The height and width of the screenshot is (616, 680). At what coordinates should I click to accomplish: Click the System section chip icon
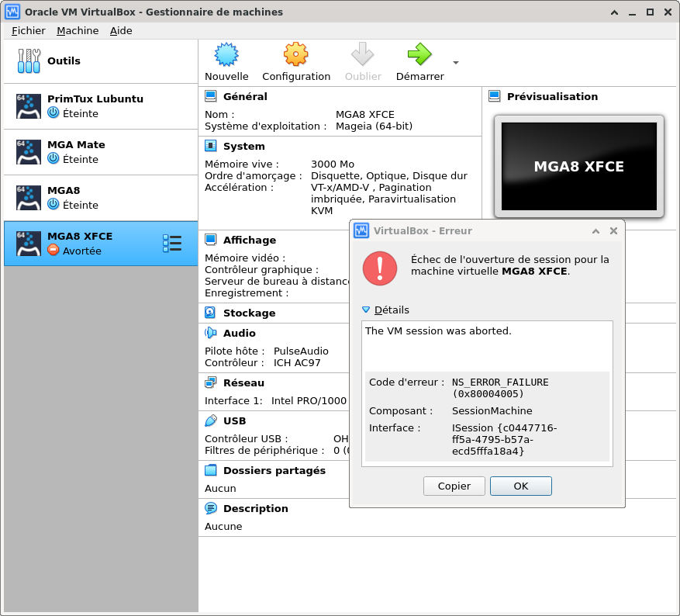211,146
